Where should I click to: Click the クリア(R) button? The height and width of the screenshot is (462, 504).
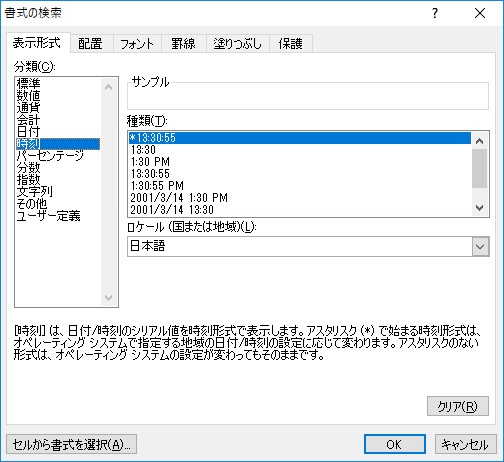[458, 406]
